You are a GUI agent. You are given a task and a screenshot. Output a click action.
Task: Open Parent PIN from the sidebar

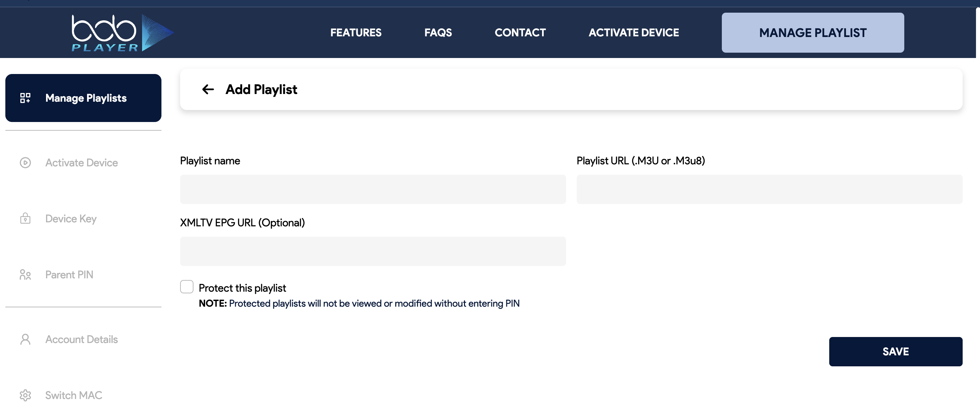click(x=69, y=274)
